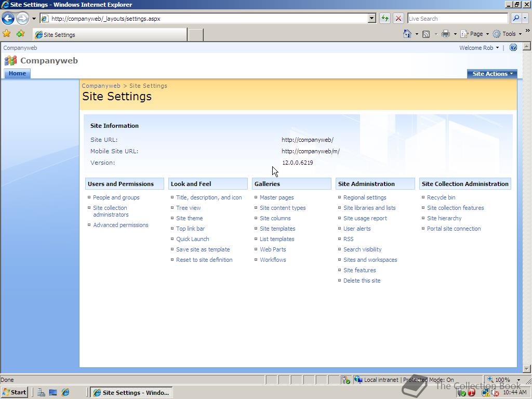Click the security report icon in status bar
The width and height of the screenshot is (532, 399).
click(345, 380)
